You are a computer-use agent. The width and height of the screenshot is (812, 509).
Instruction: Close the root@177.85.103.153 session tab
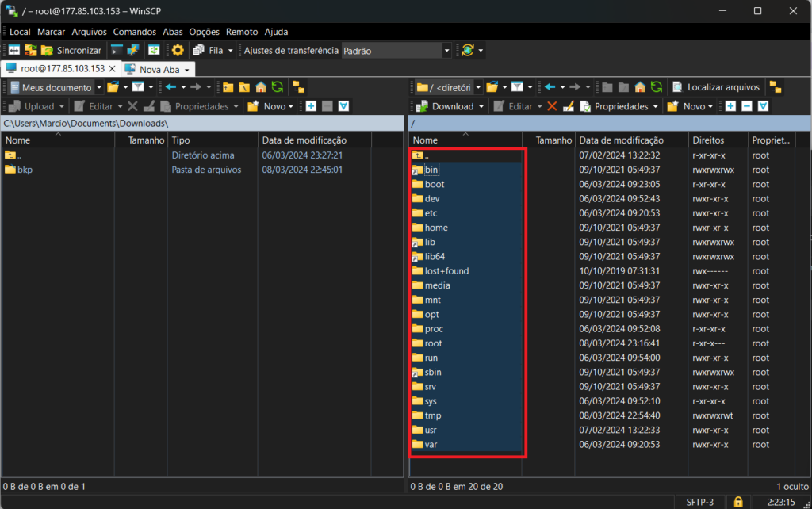tap(113, 68)
